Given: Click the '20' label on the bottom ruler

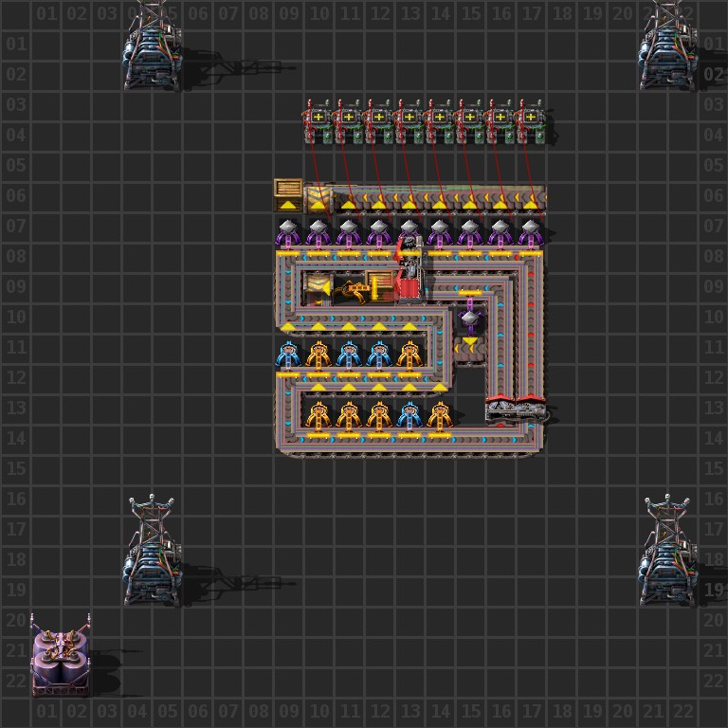Looking at the screenshot, I should point(623,711).
